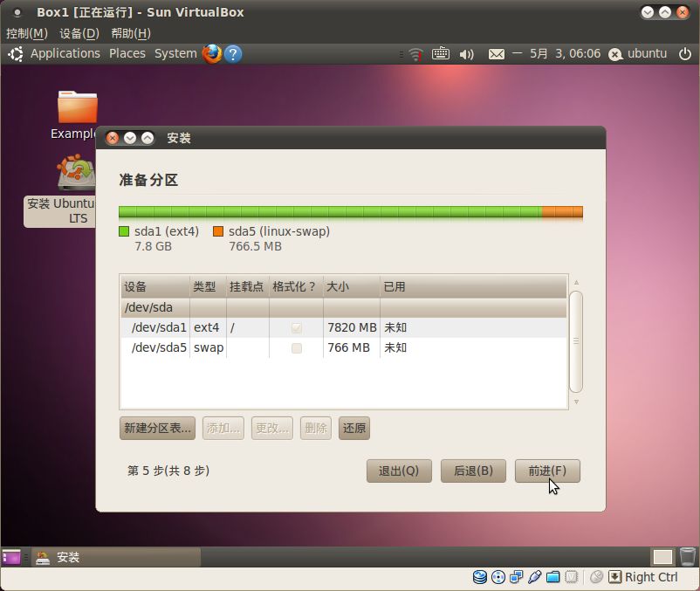Click the scrollbar up arrow of partition table
This screenshot has height=591, width=700.
(576, 282)
